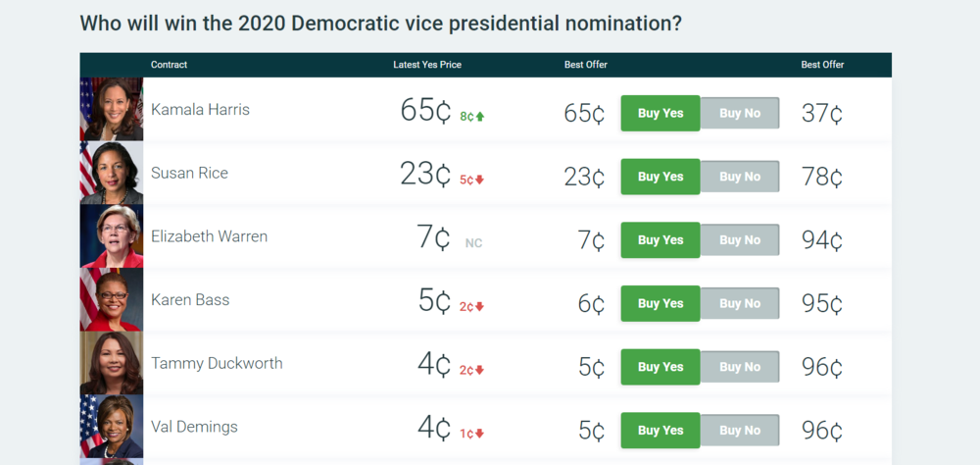Select Elizabeth Warren's photo thumbnail
This screenshot has width=980, height=465.
coord(111,236)
